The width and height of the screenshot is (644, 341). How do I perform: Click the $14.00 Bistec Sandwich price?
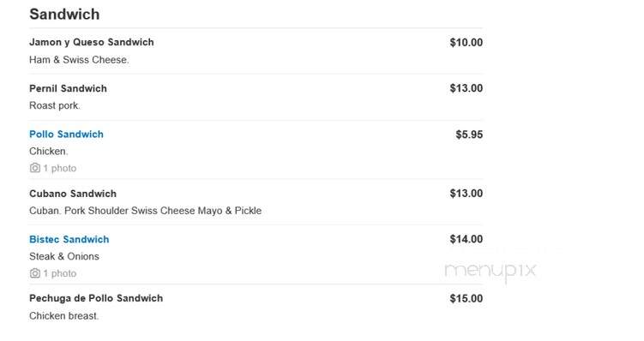[x=466, y=239]
